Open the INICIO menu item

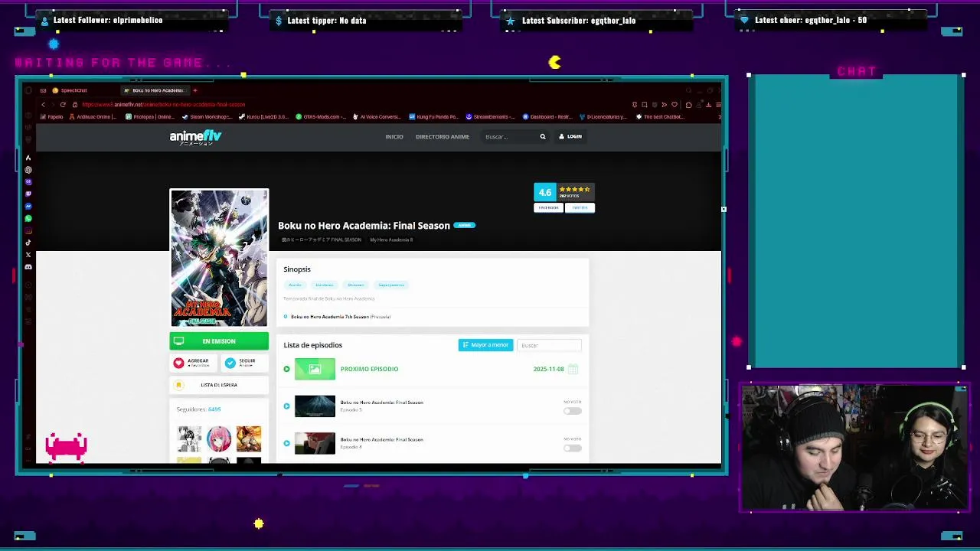(394, 136)
